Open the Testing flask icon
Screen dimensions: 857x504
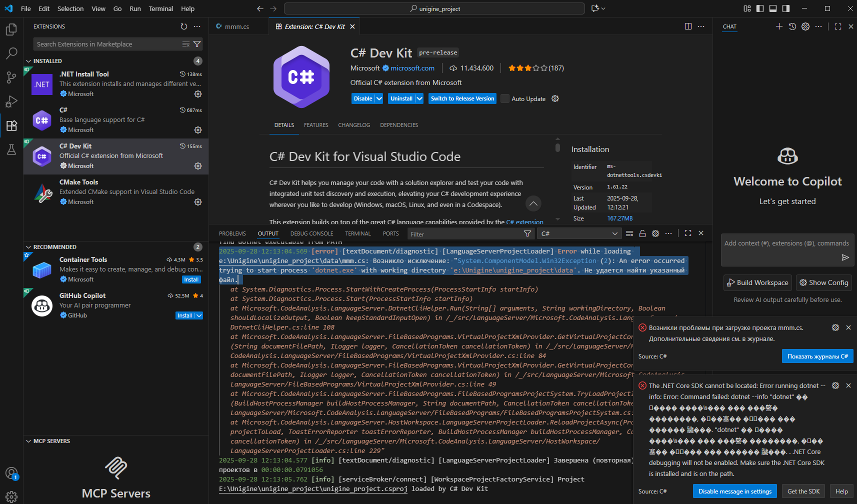click(11, 149)
